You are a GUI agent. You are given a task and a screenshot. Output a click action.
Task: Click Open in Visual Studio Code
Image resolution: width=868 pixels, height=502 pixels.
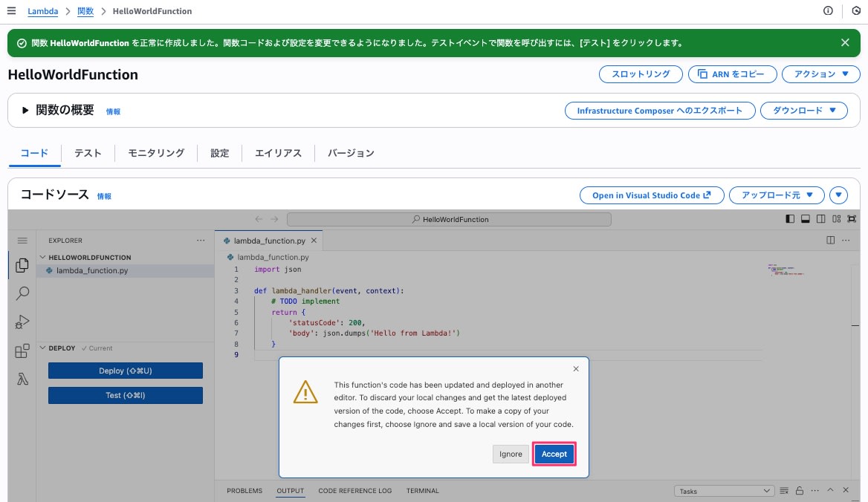click(x=652, y=195)
